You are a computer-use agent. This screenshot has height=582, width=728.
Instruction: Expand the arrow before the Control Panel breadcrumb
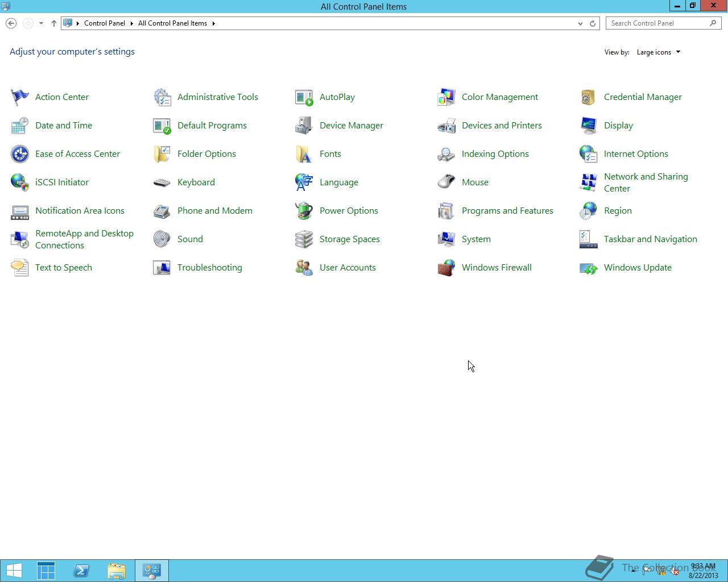pyautogui.click(x=78, y=23)
